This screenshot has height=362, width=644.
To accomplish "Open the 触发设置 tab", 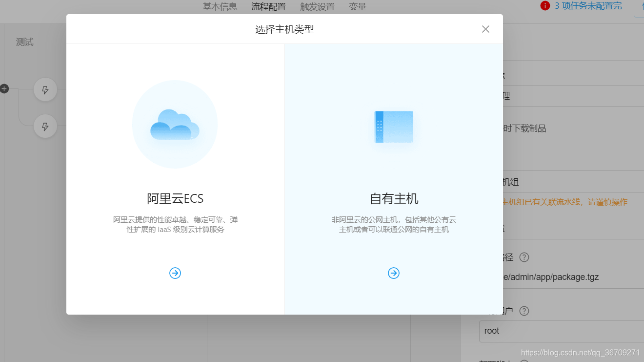I will click(318, 7).
